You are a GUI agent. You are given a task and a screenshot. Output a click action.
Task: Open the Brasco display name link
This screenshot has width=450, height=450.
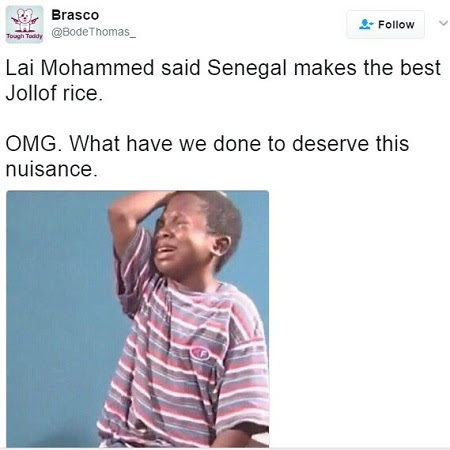coord(75,15)
